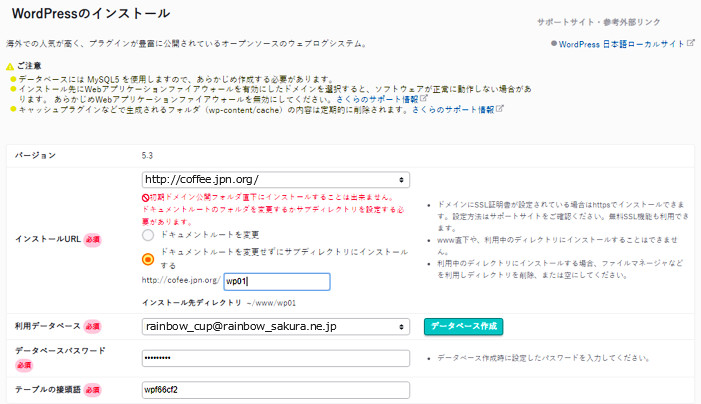Click external link icon after WordPress 日本語ローカルサイト
Viewport: 701px width, 404px height.
point(692,44)
